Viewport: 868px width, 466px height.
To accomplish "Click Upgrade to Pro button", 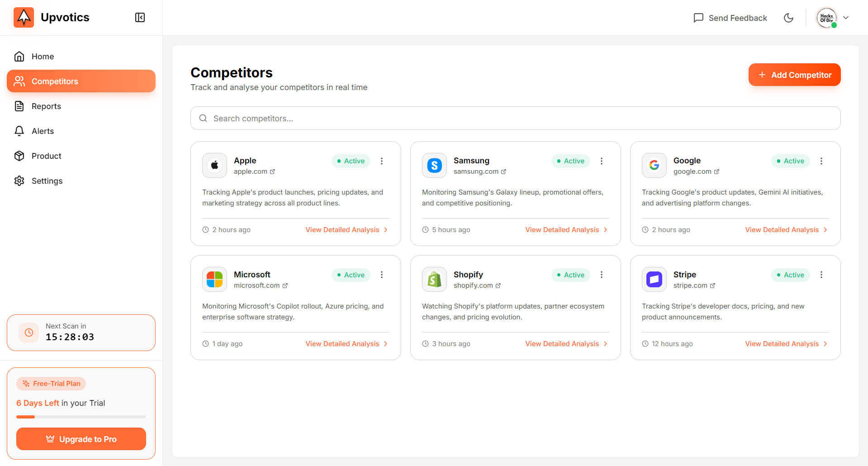I will point(81,439).
